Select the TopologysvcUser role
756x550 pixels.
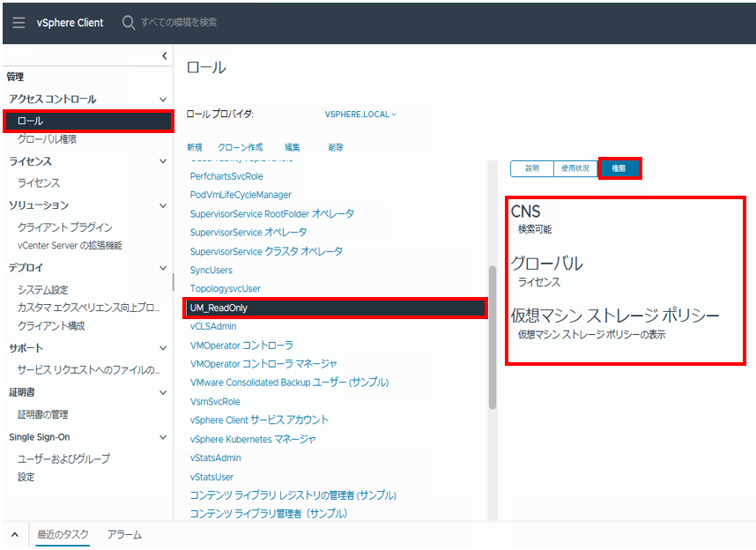tap(226, 288)
